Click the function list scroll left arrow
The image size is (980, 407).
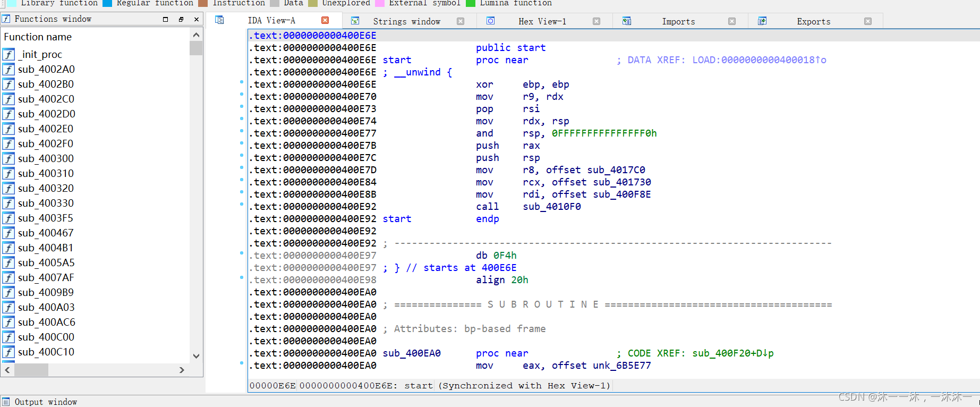pyautogui.click(x=7, y=370)
